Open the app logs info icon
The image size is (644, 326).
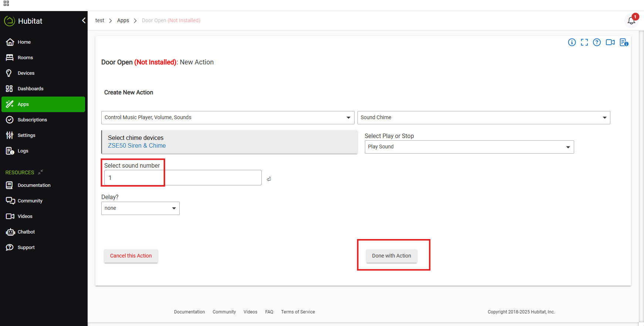click(x=624, y=42)
